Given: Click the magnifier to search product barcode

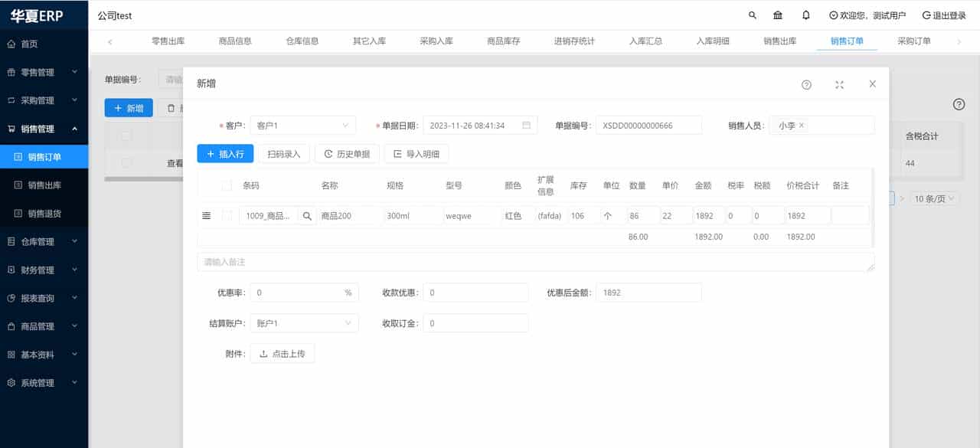Looking at the screenshot, I should [x=306, y=215].
